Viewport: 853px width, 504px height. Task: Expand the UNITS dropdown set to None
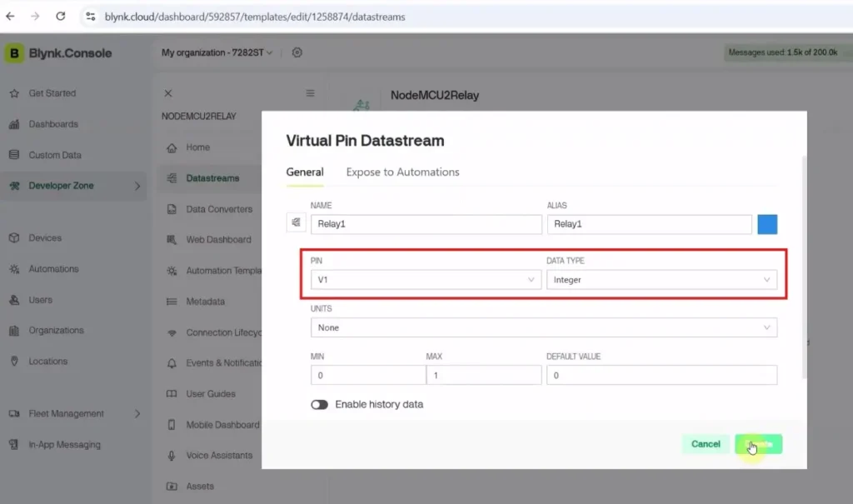point(544,327)
